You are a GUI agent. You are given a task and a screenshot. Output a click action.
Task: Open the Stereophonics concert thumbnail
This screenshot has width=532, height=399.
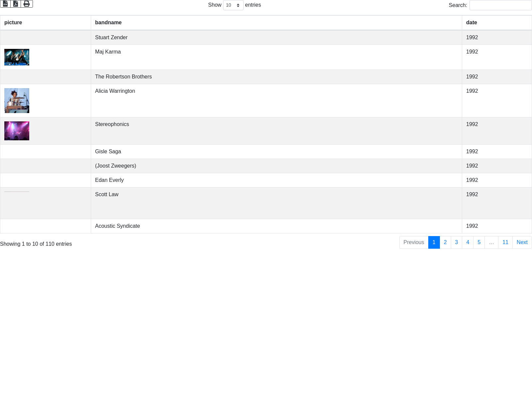17,131
